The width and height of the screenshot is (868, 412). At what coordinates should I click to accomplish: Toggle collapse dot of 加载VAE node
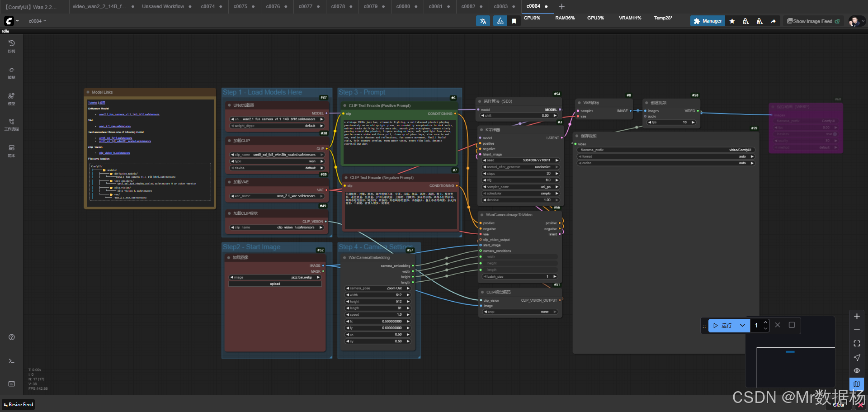click(x=230, y=182)
